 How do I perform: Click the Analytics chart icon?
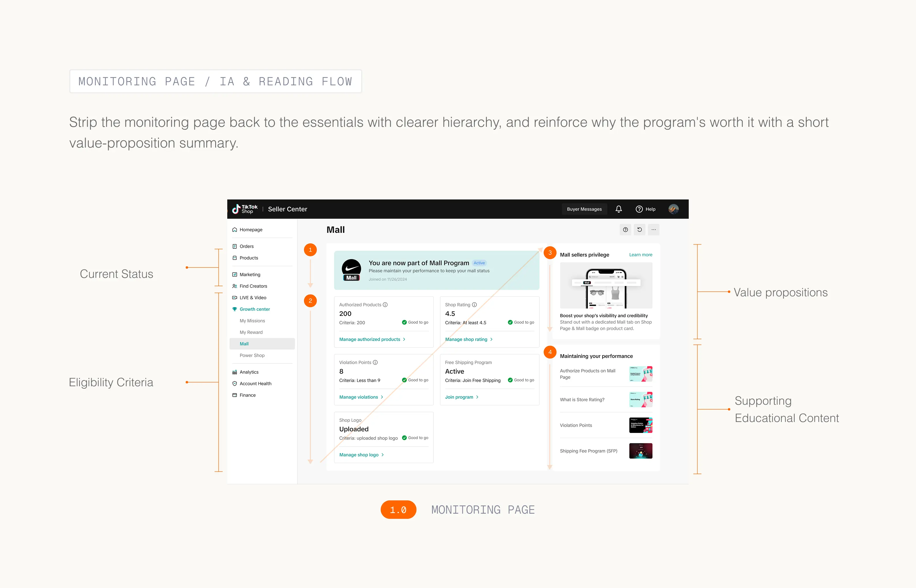(234, 372)
